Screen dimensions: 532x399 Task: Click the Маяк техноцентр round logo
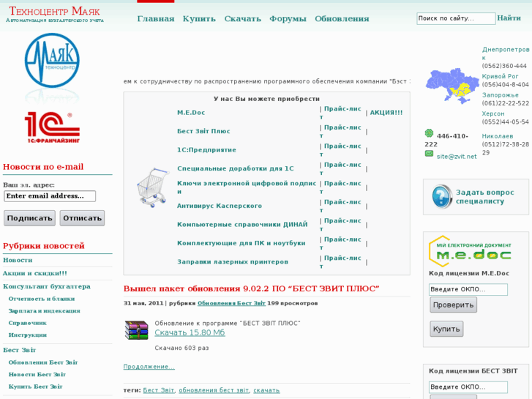(52, 61)
